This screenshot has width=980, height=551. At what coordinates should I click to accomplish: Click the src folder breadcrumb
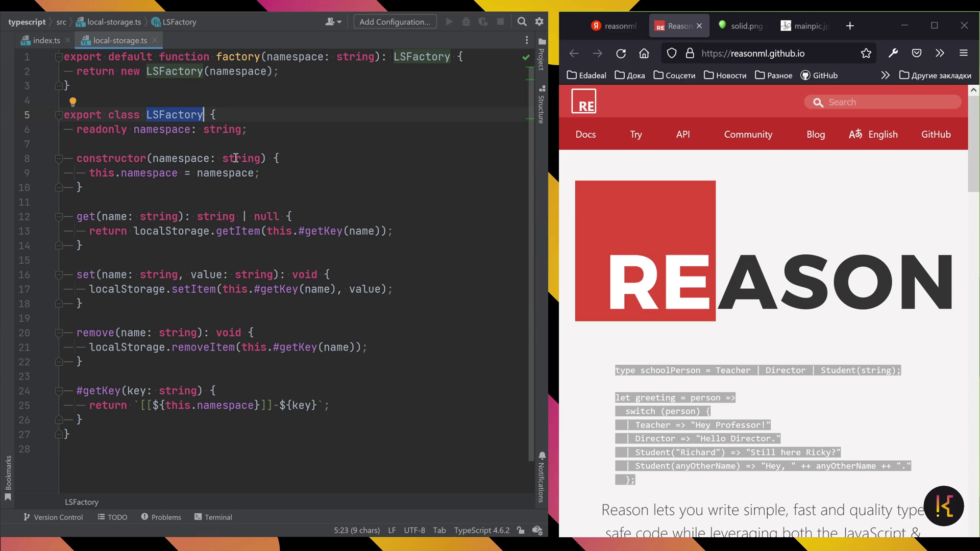point(61,22)
